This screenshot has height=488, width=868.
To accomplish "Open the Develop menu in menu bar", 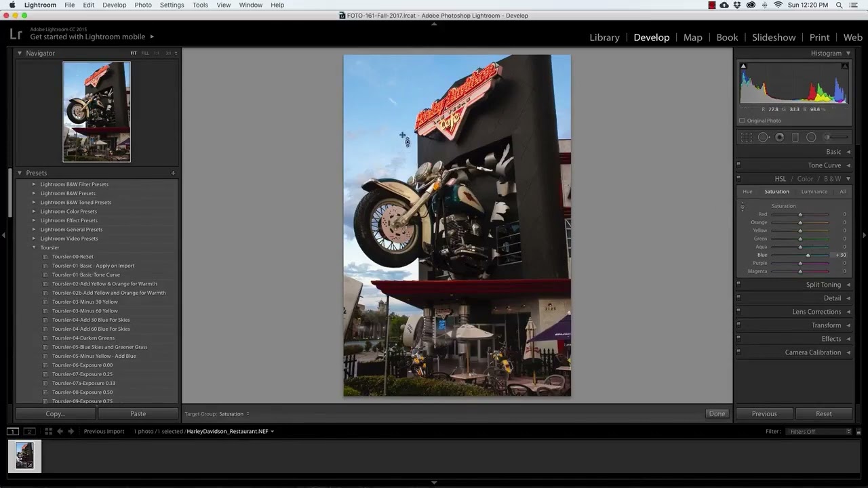I will [x=114, y=5].
